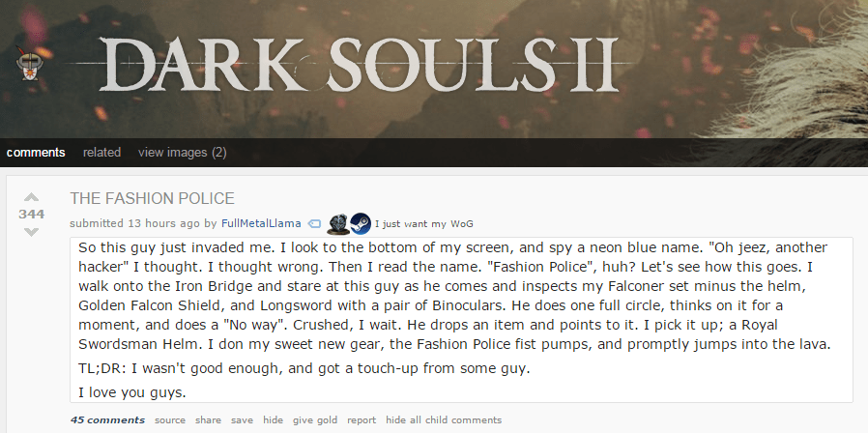868x433 pixels.
Task: View the post source
Action: click(170, 420)
